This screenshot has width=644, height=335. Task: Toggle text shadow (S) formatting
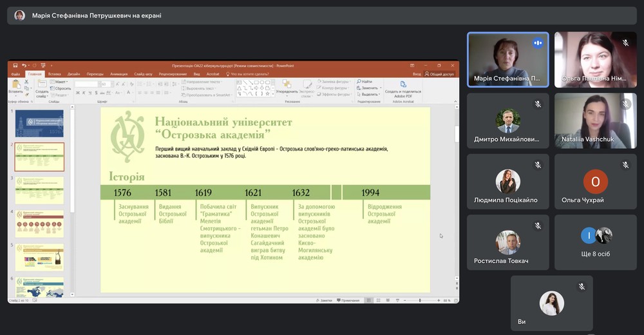click(96, 93)
